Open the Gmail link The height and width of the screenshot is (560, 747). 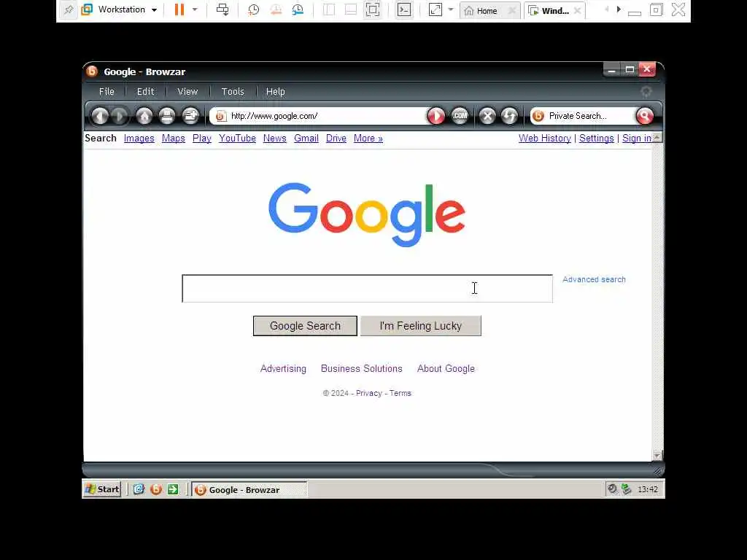click(306, 138)
